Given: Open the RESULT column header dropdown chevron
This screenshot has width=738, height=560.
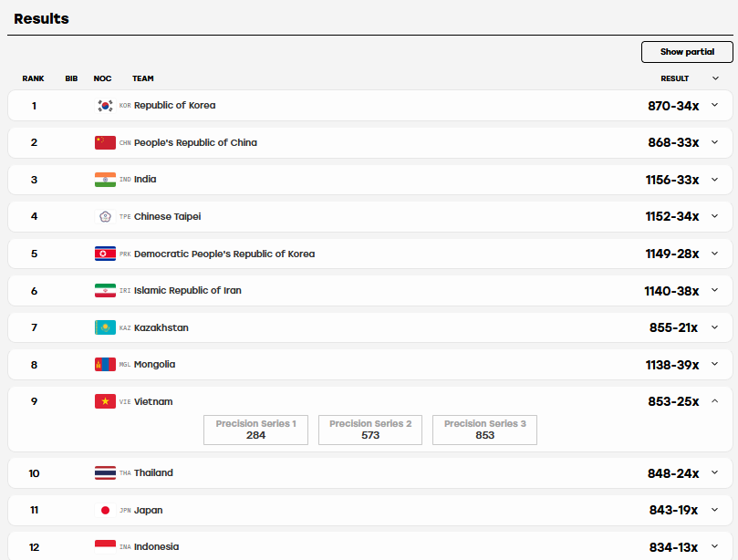Looking at the screenshot, I should click(x=715, y=78).
